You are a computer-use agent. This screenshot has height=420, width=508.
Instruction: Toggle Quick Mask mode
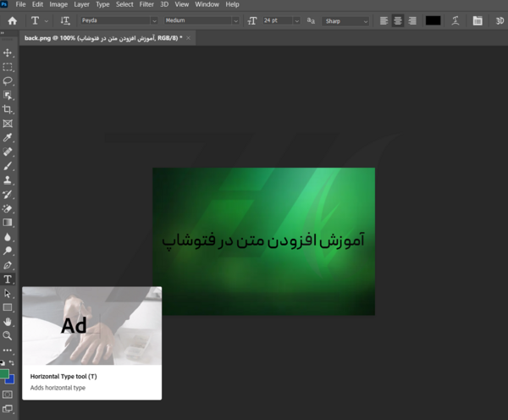click(x=8, y=395)
